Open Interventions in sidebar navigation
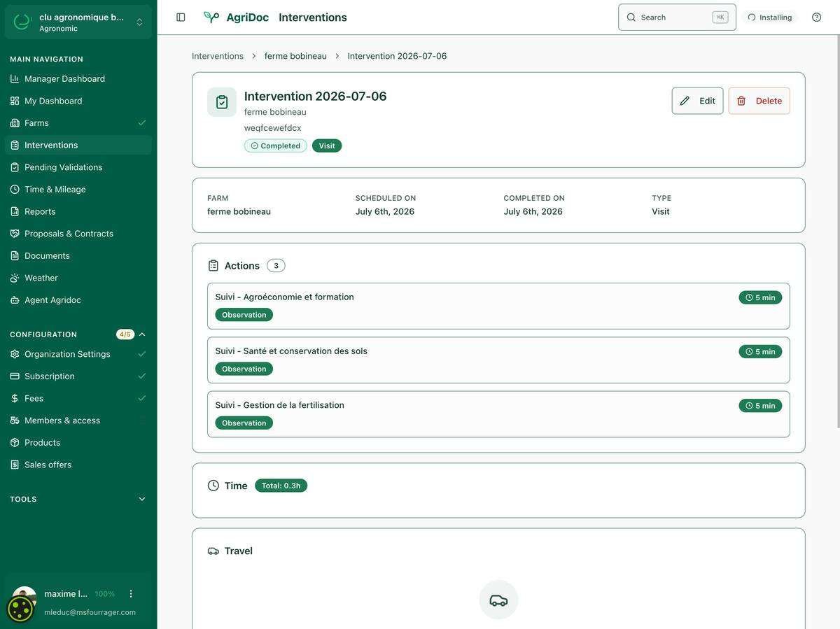The image size is (840, 629). pos(78,145)
